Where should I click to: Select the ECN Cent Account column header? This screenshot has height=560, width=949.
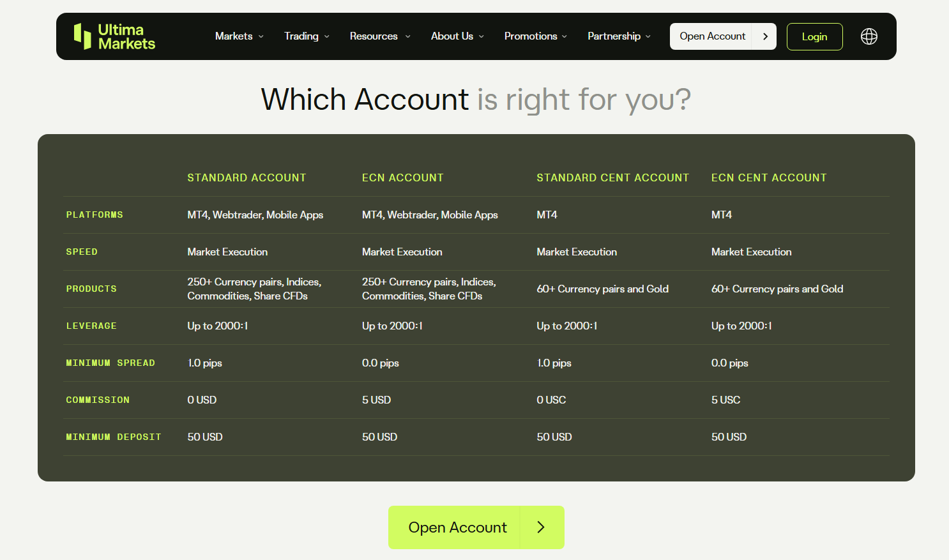769,178
